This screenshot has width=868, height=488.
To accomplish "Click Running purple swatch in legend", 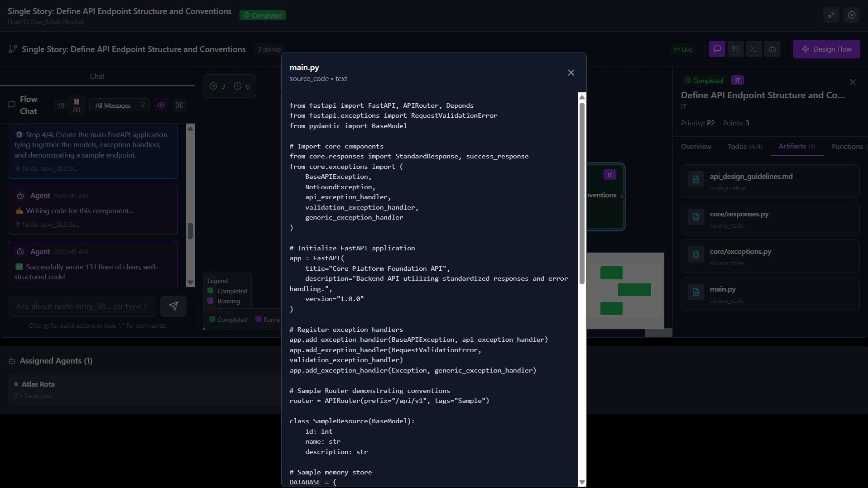I will 211,301.
